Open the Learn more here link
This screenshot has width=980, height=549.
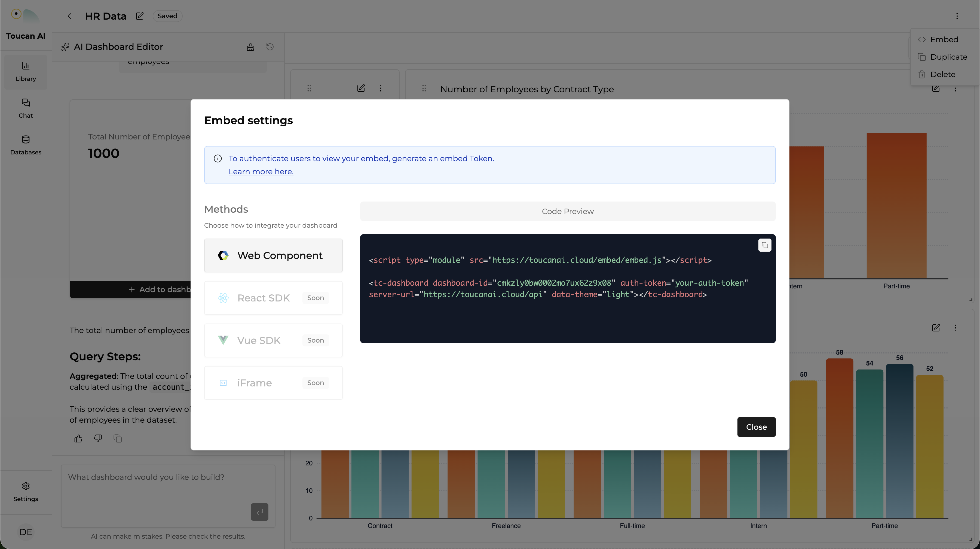click(x=261, y=172)
